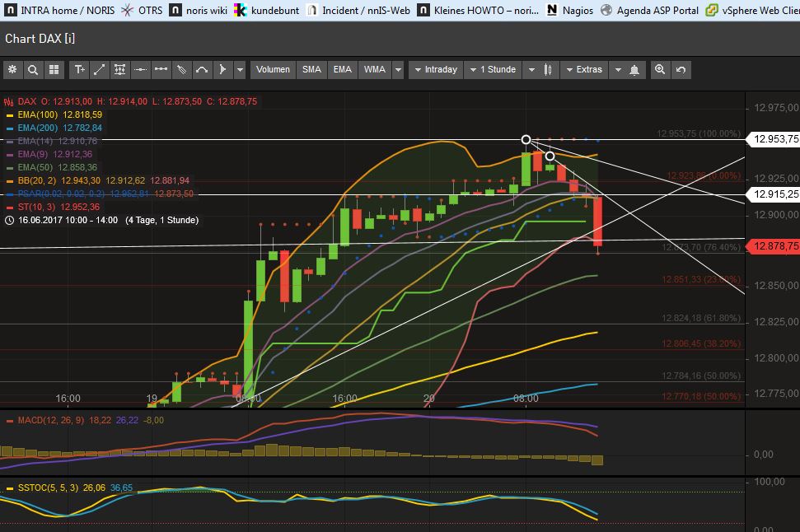Click date range text 16.06.2017 10:00 - 14:00
This screenshot has width=800, height=532.
[68, 221]
